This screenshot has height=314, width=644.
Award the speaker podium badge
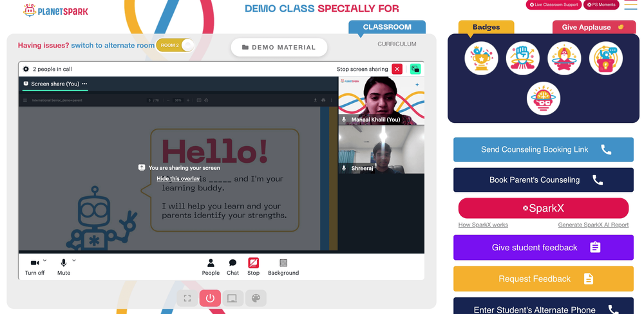coord(606,59)
